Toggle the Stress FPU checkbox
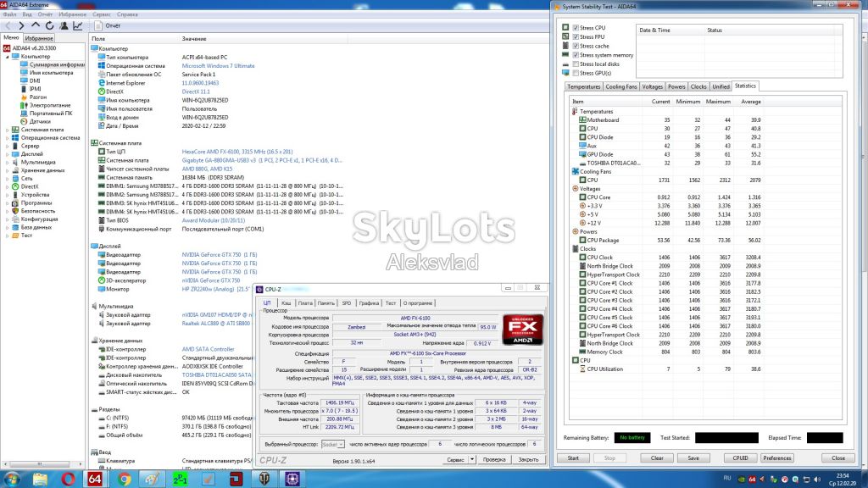868x488 pixels. coord(576,37)
